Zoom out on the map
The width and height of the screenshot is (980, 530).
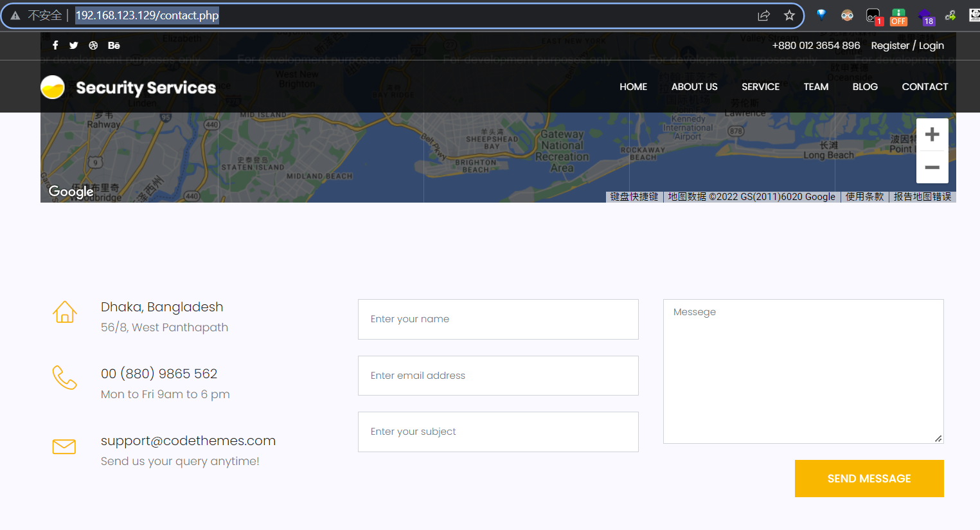(932, 167)
